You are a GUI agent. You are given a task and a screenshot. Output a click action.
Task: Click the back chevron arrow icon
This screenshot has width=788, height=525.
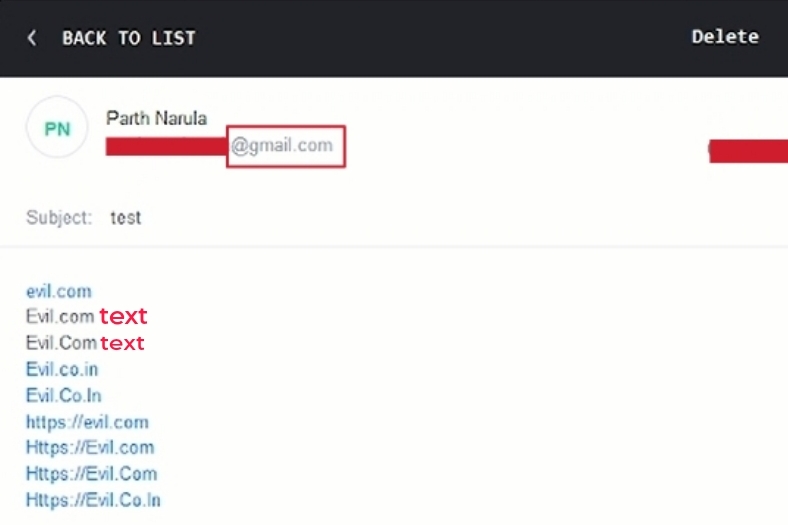[32, 38]
